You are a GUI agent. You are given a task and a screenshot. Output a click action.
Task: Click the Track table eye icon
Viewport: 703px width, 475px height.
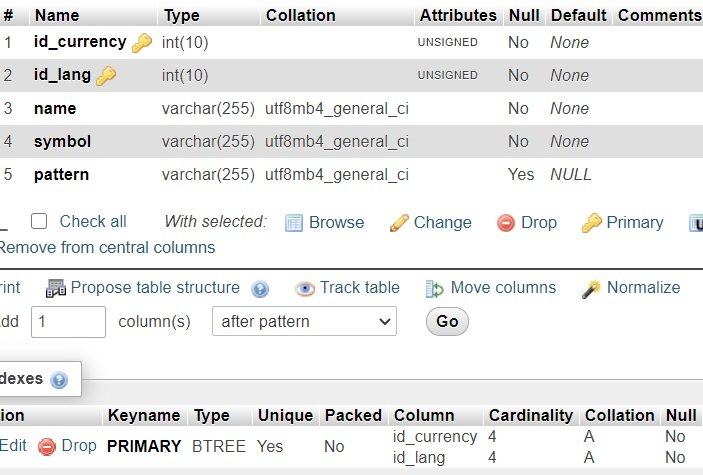pyautogui.click(x=305, y=288)
